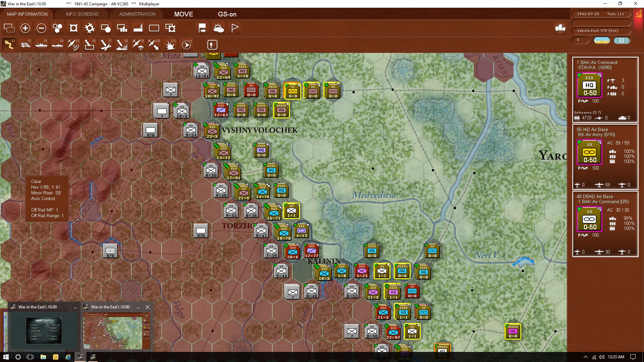Select F5 air recon mode

tap(73, 45)
